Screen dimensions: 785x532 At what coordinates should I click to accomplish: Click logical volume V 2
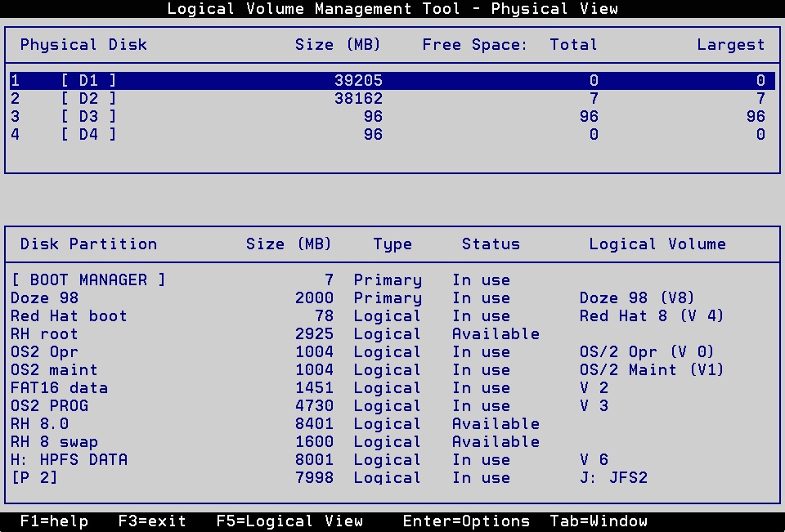(x=594, y=388)
